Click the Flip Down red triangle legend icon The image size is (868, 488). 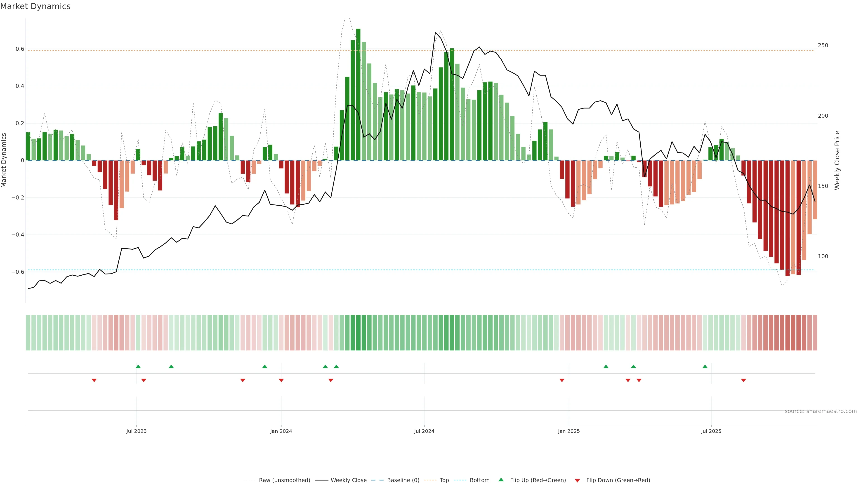click(x=577, y=480)
